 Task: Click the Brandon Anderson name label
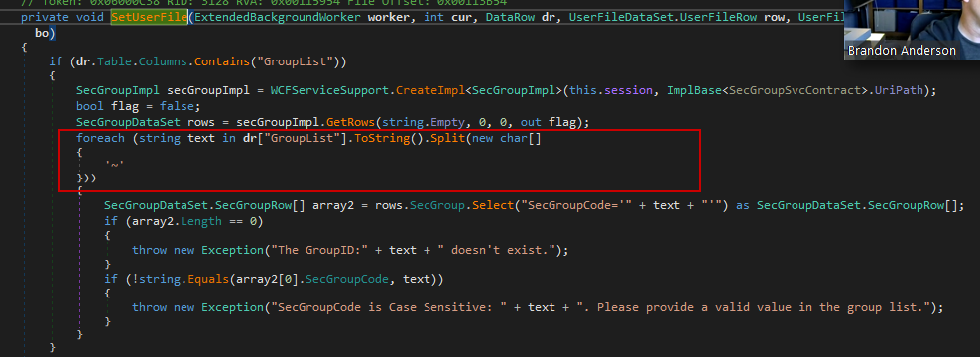click(x=902, y=51)
